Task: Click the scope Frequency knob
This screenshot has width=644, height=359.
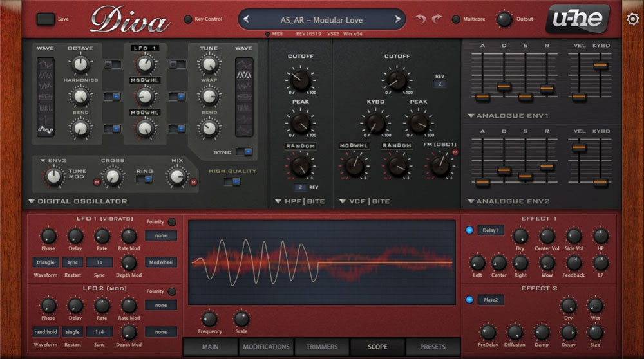Action: [209, 319]
